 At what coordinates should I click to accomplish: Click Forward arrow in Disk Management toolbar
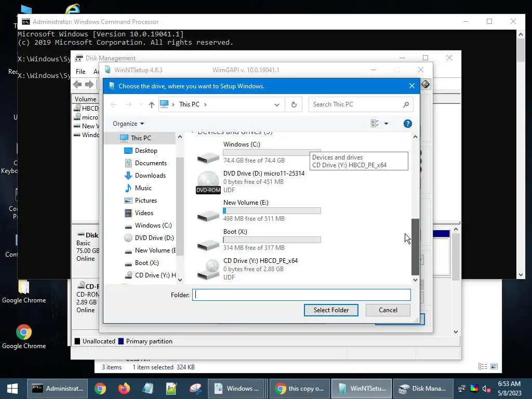(89, 85)
